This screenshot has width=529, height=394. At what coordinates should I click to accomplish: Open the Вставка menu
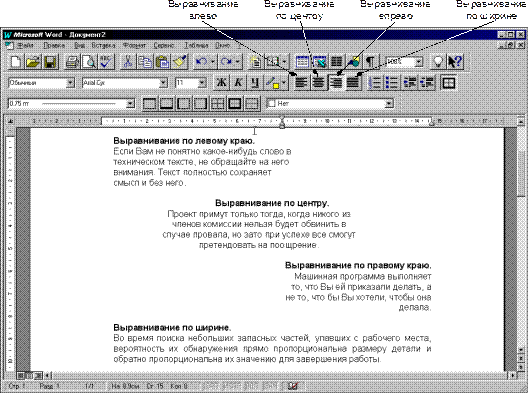pos(103,46)
